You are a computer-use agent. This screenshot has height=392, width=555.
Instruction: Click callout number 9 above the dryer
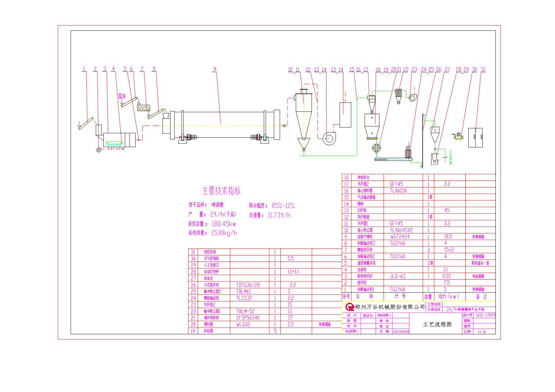pyautogui.click(x=215, y=69)
